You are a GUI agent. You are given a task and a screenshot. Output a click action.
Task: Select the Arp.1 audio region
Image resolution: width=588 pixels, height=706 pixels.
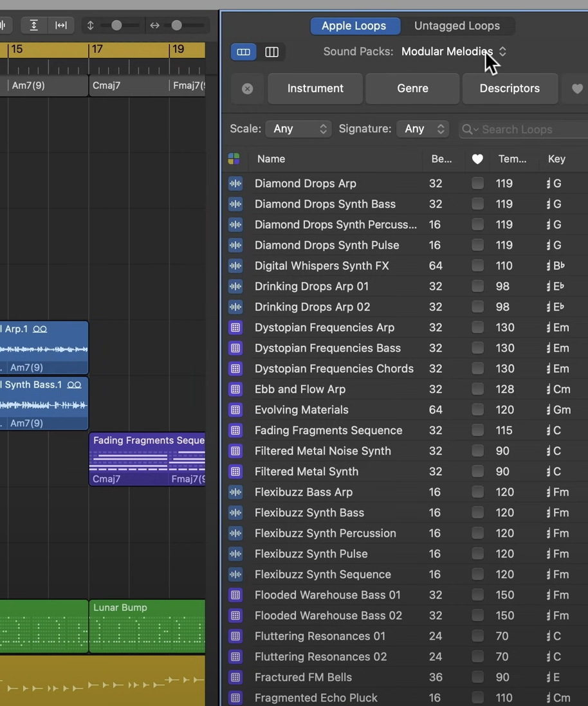point(44,348)
